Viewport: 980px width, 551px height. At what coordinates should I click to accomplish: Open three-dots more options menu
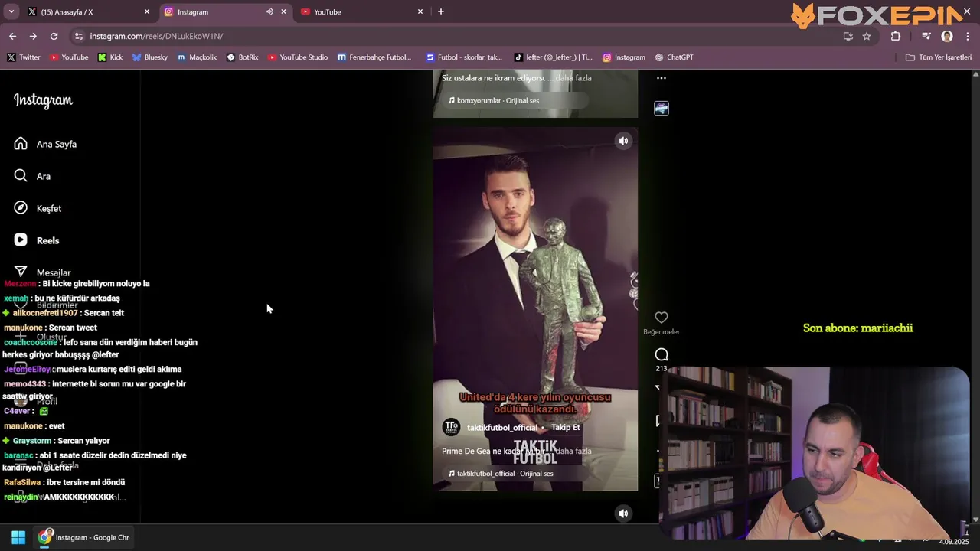click(x=661, y=78)
